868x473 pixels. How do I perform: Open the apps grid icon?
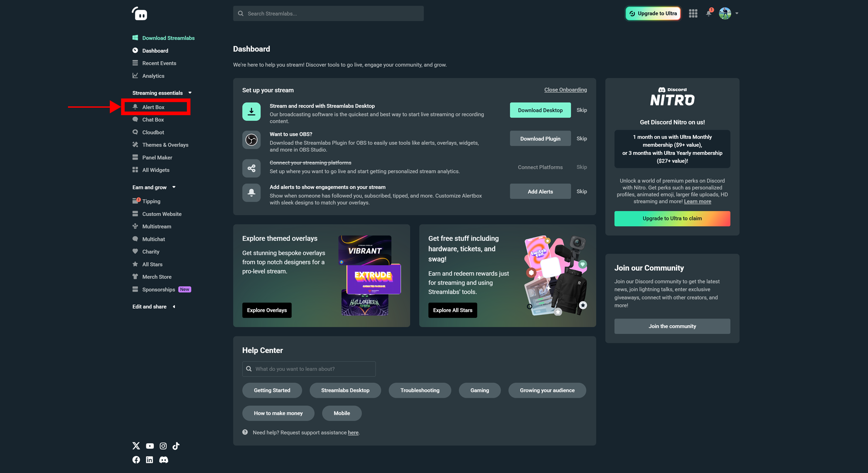pyautogui.click(x=693, y=14)
